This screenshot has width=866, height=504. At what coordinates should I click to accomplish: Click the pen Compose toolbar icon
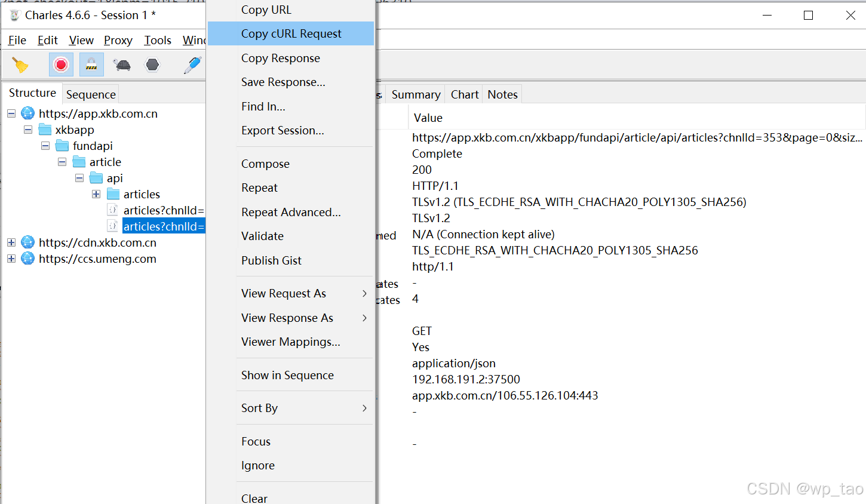[x=192, y=64]
